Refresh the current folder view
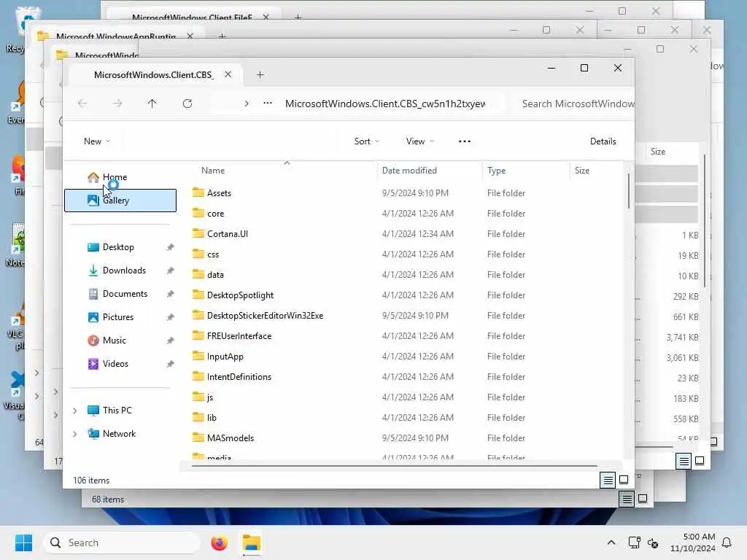 pyautogui.click(x=187, y=104)
